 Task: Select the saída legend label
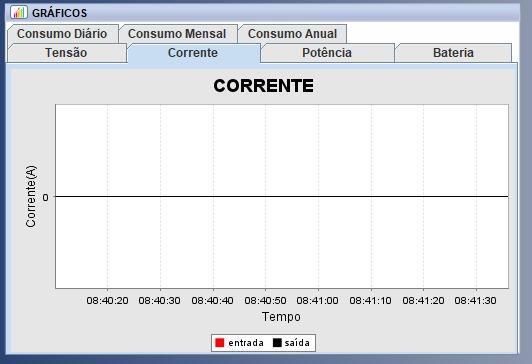(297, 343)
